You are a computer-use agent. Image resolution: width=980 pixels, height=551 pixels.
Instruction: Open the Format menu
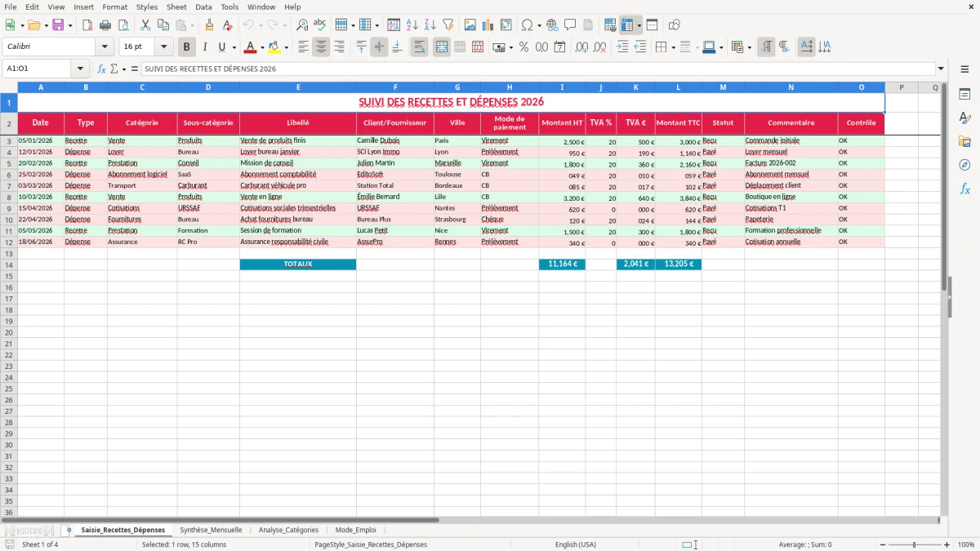click(x=115, y=7)
